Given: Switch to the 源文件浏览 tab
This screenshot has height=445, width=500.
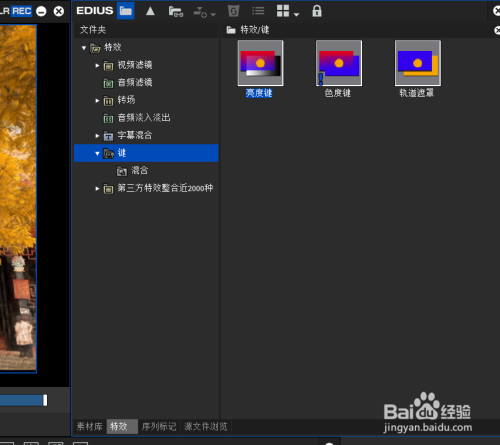Looking at the screenshot, I should tap(206, 426).
